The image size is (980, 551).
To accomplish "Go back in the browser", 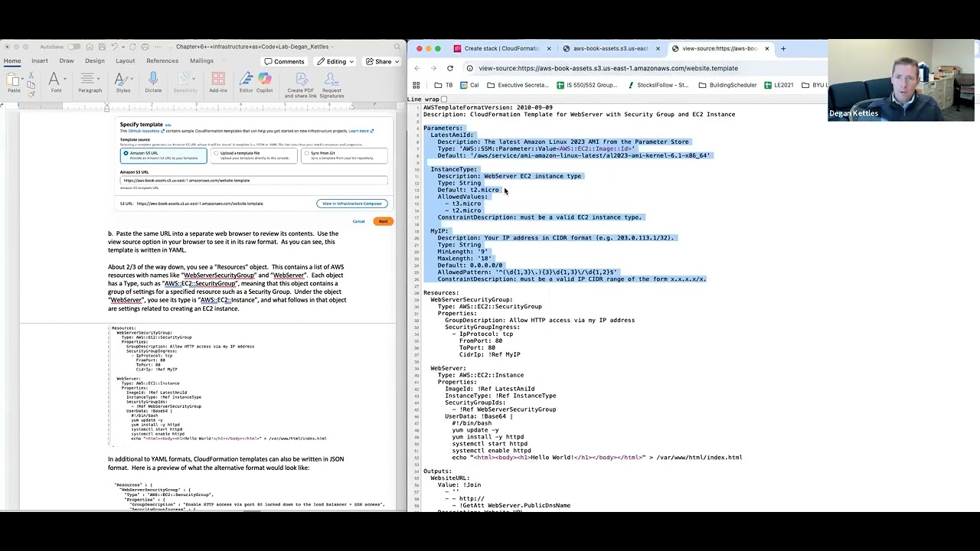I will click(x=417, y=68).
